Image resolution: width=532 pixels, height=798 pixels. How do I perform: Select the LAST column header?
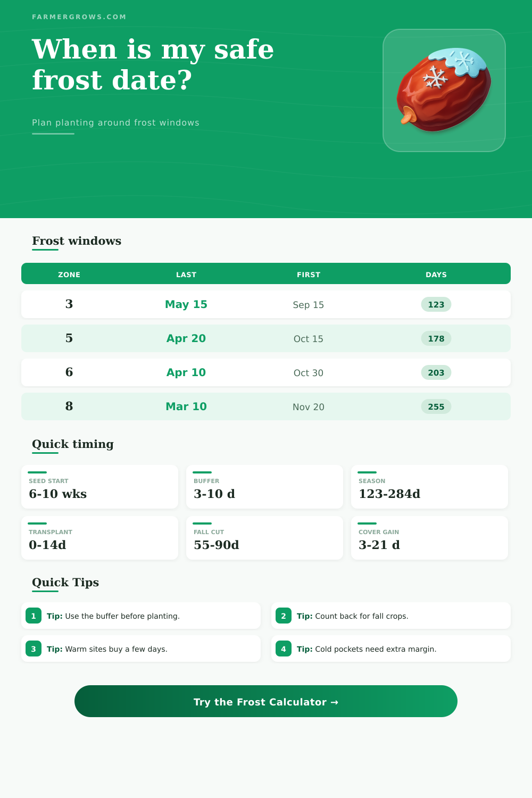186,275
